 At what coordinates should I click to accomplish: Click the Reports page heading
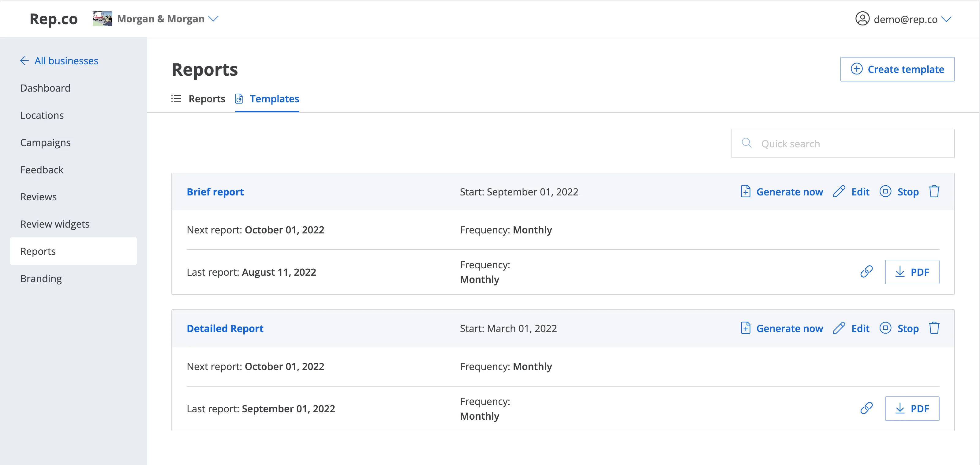coord(205,69)
